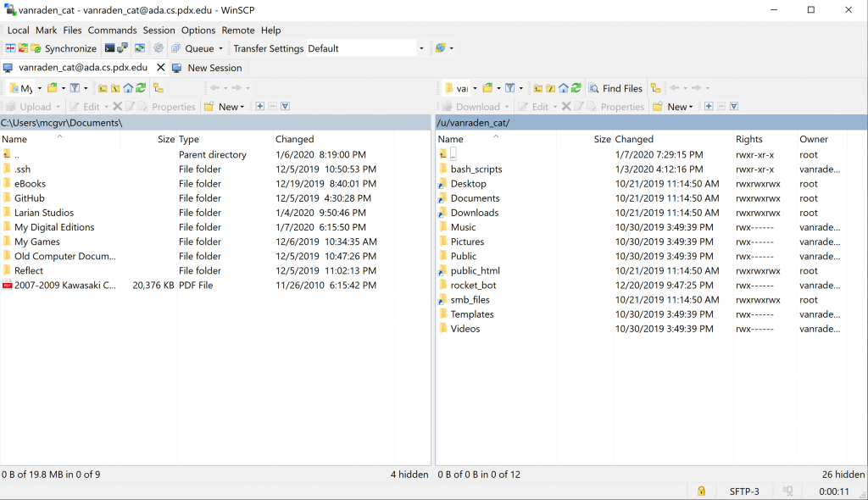
Task: Go to remote parent directory icon
Action: 537,88
